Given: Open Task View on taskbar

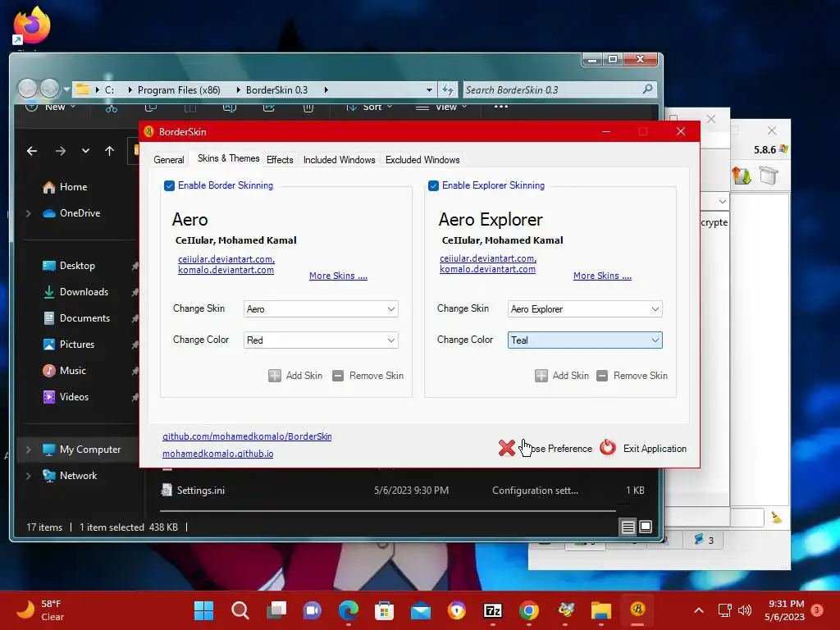Looking at the screenshot, I should 276,610.
